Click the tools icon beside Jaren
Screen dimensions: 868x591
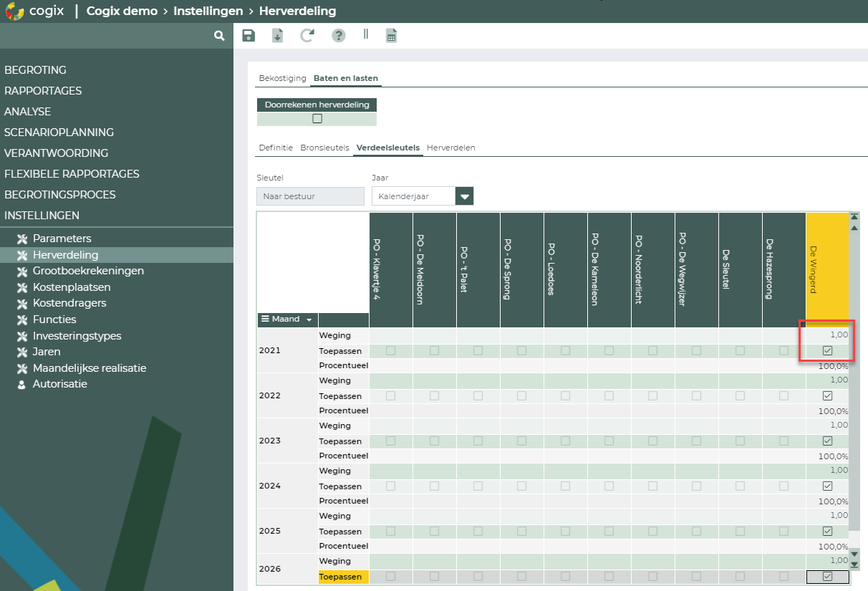click(22, 352)
